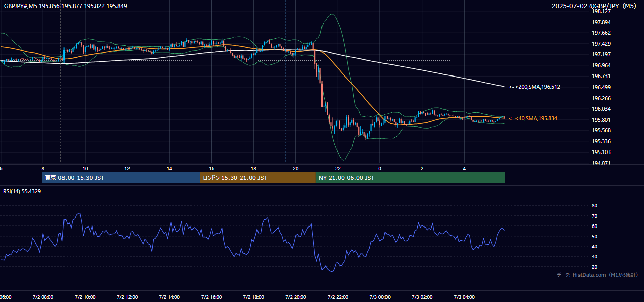644x302 pixels.
Task: Click the 7/2 12:00 time axis label
Action: tap(127, 297)
